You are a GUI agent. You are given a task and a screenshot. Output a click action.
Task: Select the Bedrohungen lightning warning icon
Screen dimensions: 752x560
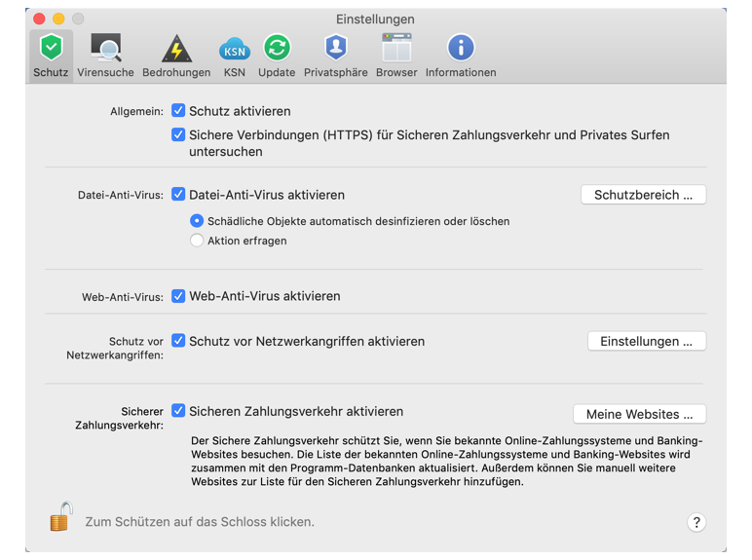pyautogui.click(x=176, y=49)
